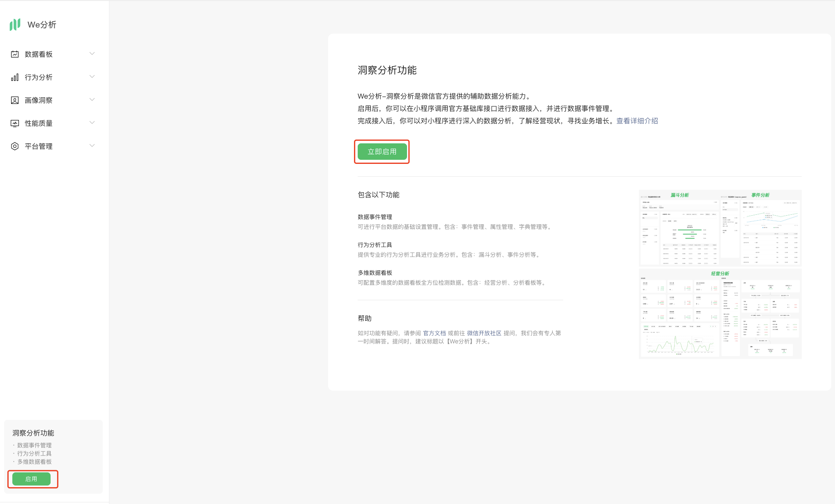Click the 数据看板 chart icon
The image size is (835, 504).
(15, 54)
